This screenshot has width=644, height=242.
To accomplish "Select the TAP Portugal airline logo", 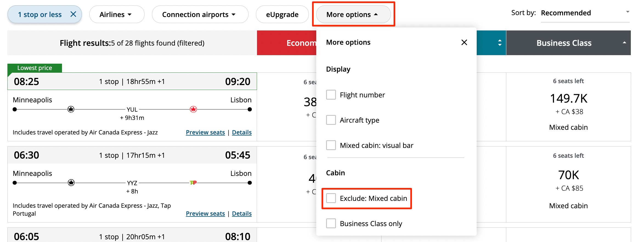I will [193, 182].
